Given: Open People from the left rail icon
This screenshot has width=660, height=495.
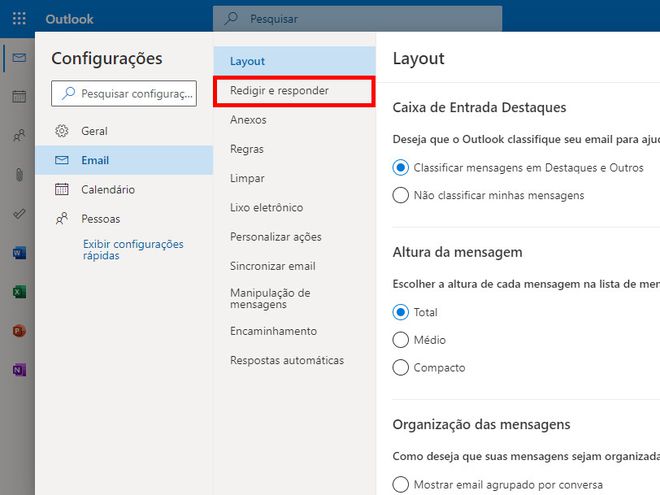Looking at the screenshot, I should pyautogui.click(x=19, y=136).
